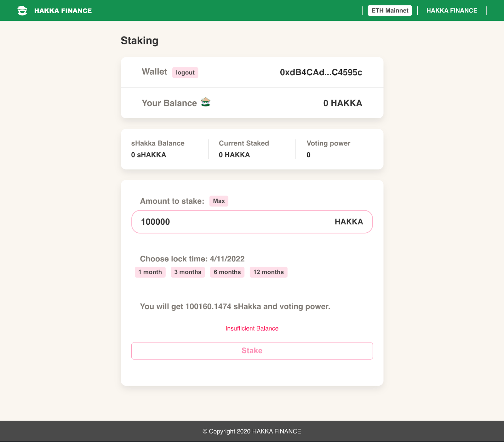Select wallet address 0xdB4CAd...C4595c
This screenshot has height=442, width=504.
click(321, 72)
